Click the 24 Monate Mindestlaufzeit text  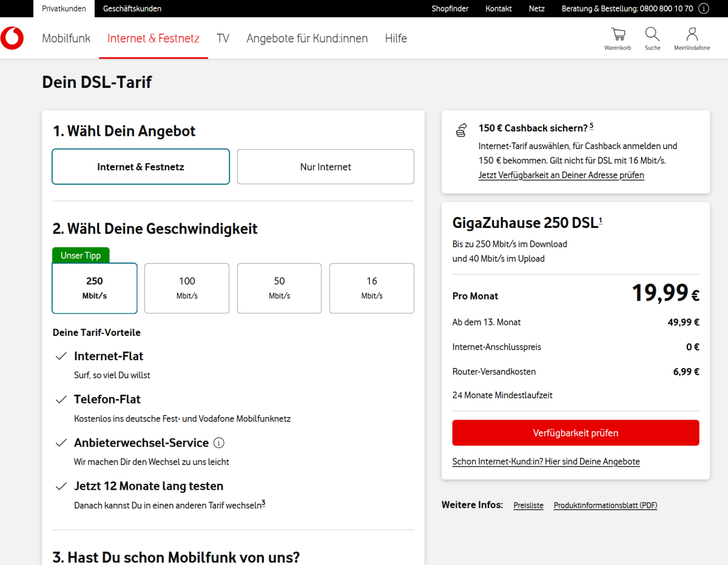click(502, 395)
